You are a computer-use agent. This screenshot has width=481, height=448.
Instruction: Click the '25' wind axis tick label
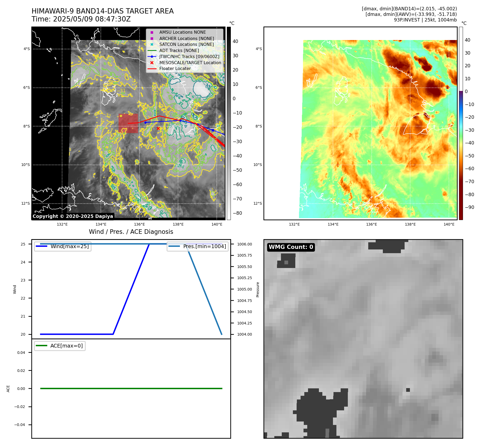(23, 244)
